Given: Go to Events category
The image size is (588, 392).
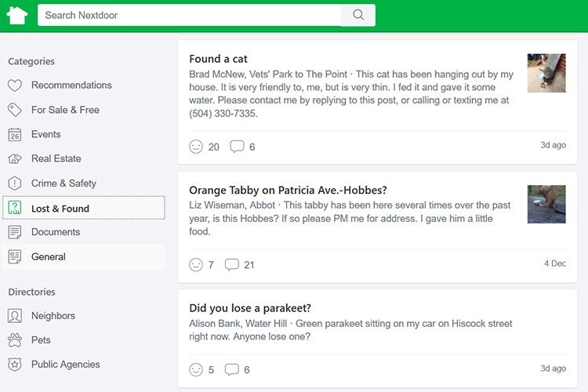Looking at the screenshot, I should click(x=45, y=134).
